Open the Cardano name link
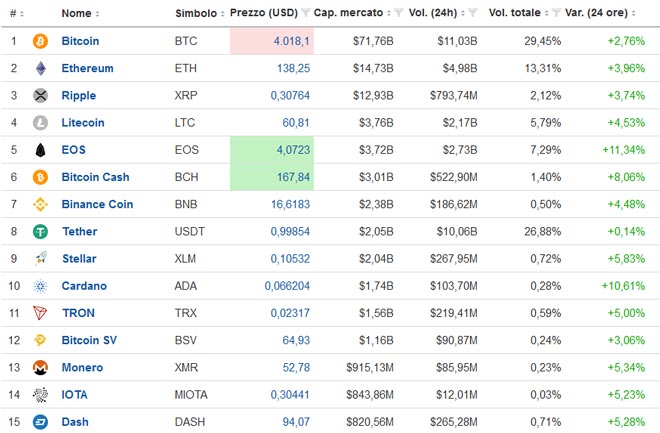 click(84, 286)
